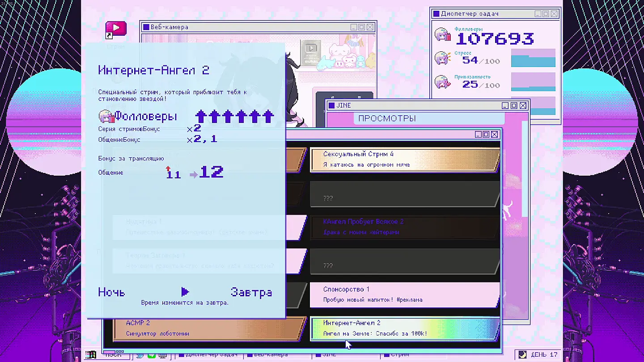
Task: Click the stress level bar graph
Action: [x=533, y=59]
